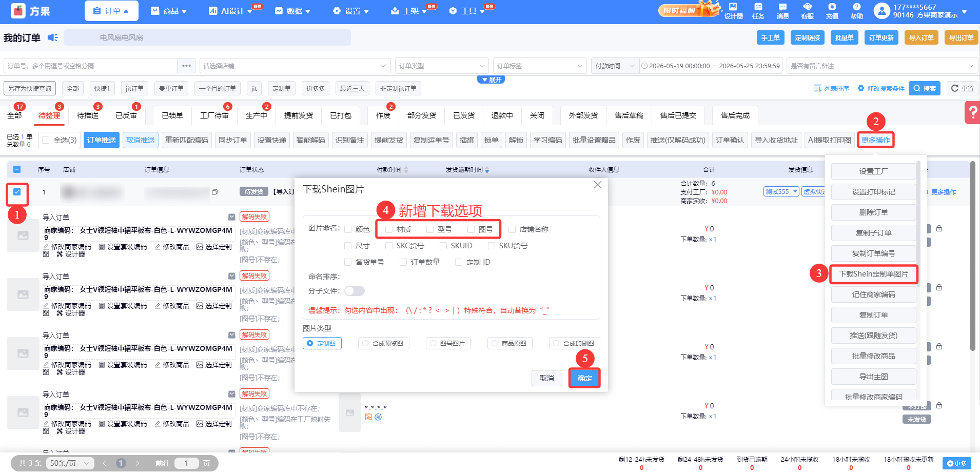Click the 搜索 search button
Viewport: 980px width, 473px height.
point(925,88)
